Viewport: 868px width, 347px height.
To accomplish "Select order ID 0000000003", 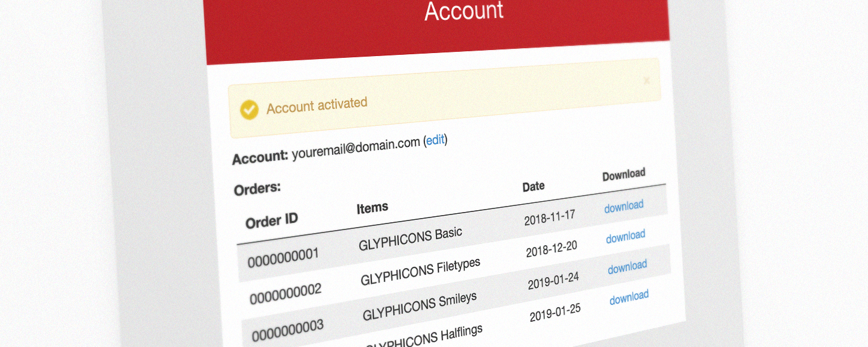I will 288,330.
